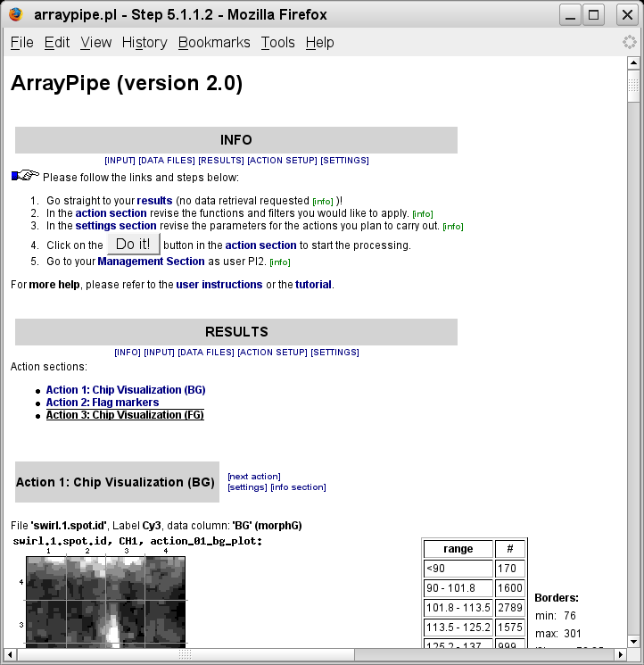Maximize the Firefox window

(594, 15)
